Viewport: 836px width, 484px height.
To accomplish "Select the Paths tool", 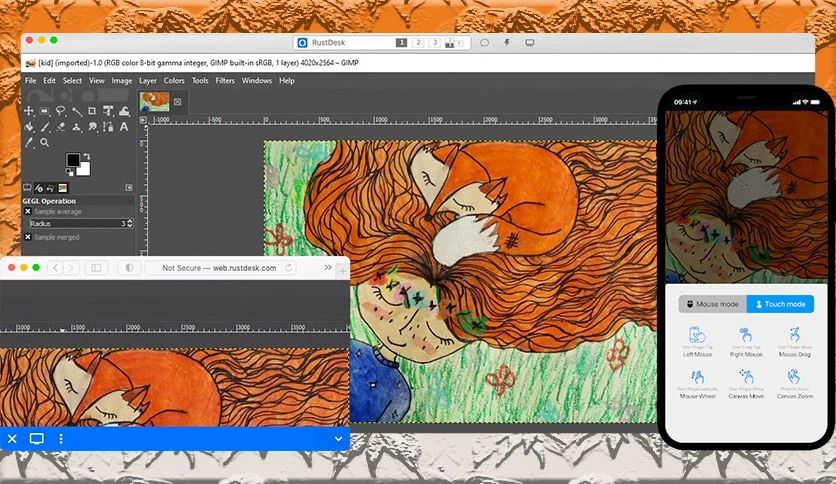I will pos(108,127).
